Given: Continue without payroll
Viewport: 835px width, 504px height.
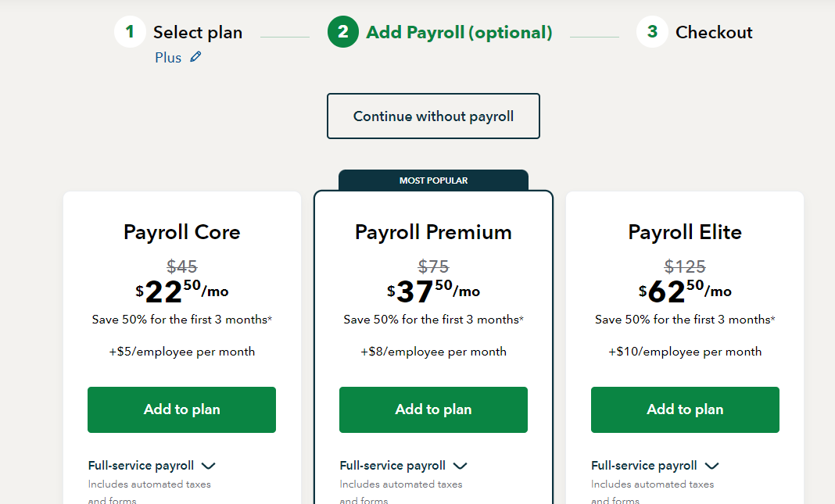Looking at the screenshot, I should [x=433, y=116].
